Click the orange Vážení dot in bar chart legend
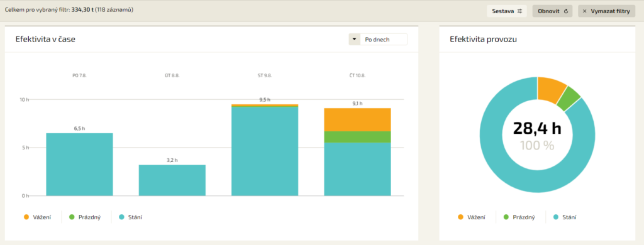Viewport: 644px width, 245px height. pos(26,217)
